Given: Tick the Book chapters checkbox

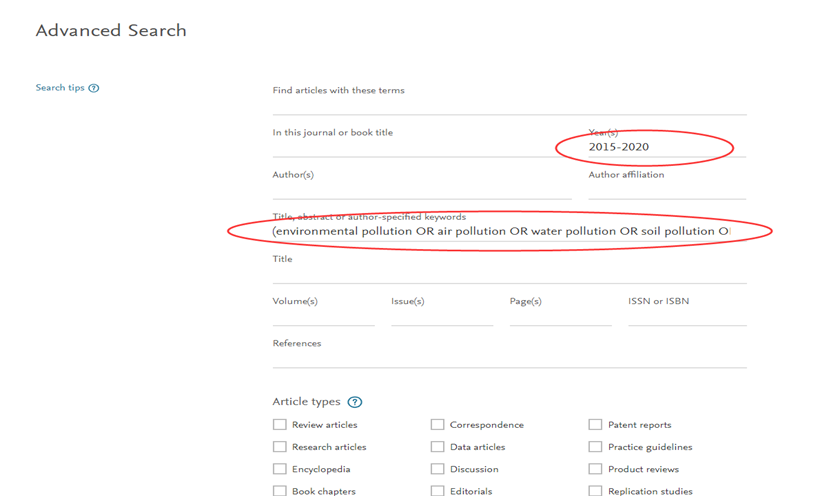Looking at the screenshot, I should tap(280, 491).
